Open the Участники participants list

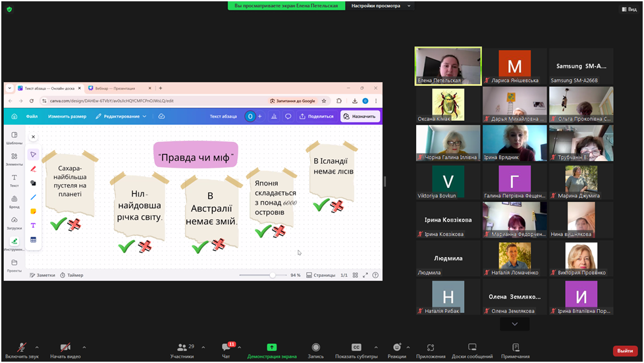(182, 347)
